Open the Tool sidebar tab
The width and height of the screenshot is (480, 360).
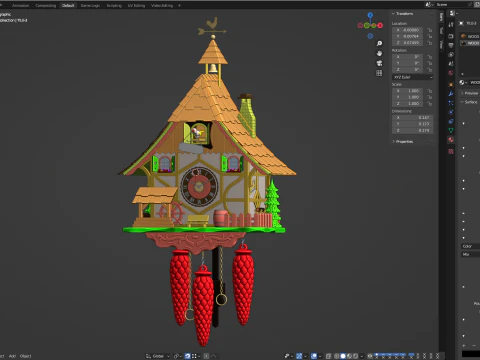pos(441,30)
